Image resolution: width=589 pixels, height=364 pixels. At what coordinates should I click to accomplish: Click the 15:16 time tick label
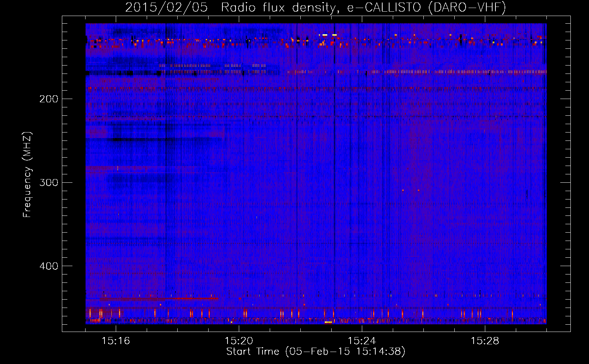click(x=116, y=341)
